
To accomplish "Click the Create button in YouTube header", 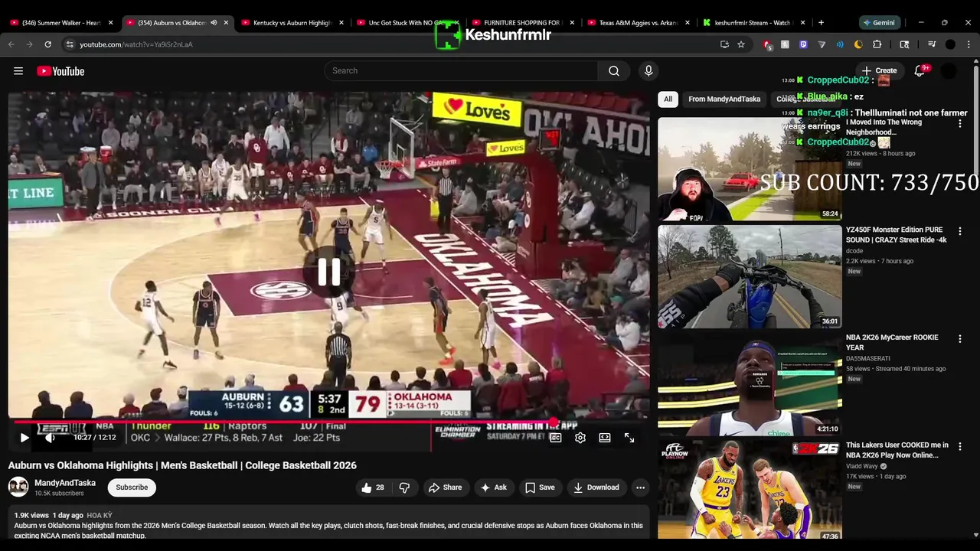I will tap(879, 70).
